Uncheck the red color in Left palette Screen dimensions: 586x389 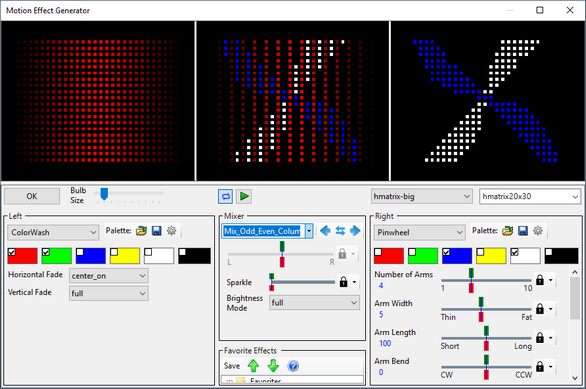coord(12,252)
